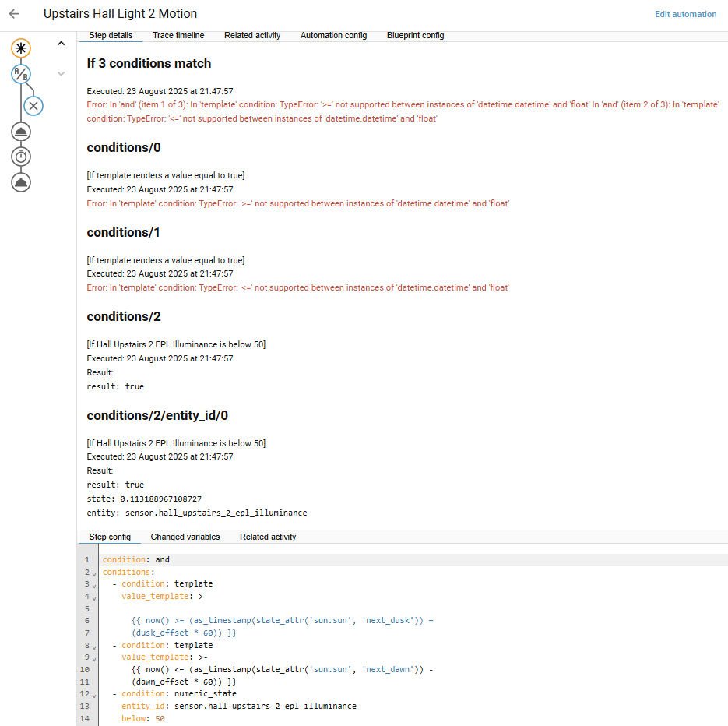Fold the numeric_state condition at line 12

94,695
